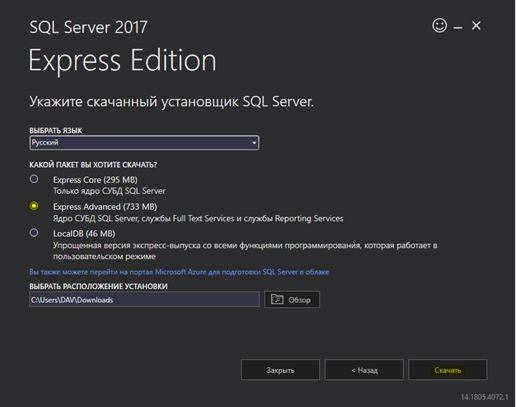Click the Express Advanced (733 MB) label
This screenshot has height=407, width=516.
coord(105,207)
